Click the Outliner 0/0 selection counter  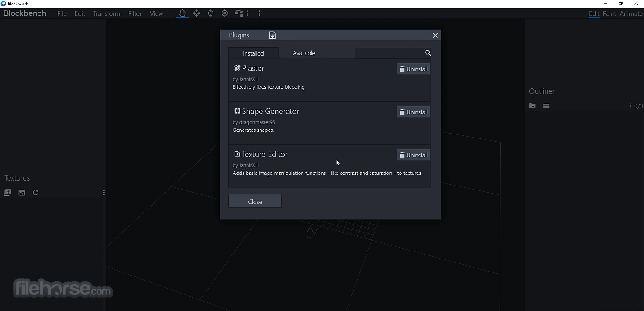pos(639,106)
